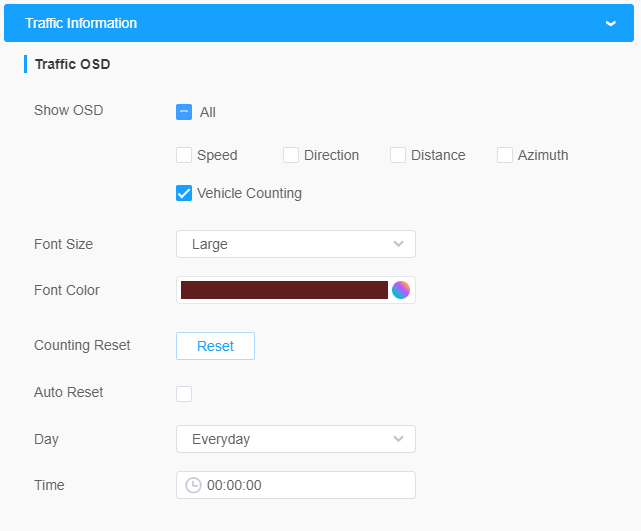Click the Traffic OSD section heading
641x531 pixels.
[73, 64]
